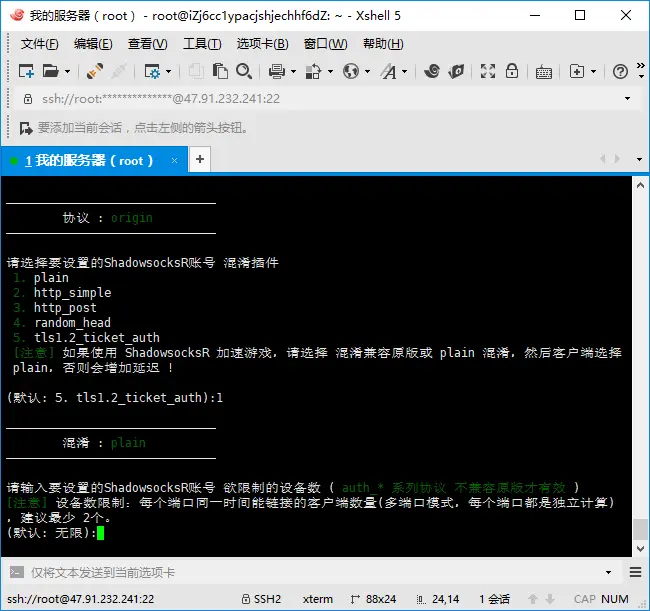This screenshot has height=611, width=650.
Task: Click the 88x24 terminal size indicator
Action: [x=374, y=599]
